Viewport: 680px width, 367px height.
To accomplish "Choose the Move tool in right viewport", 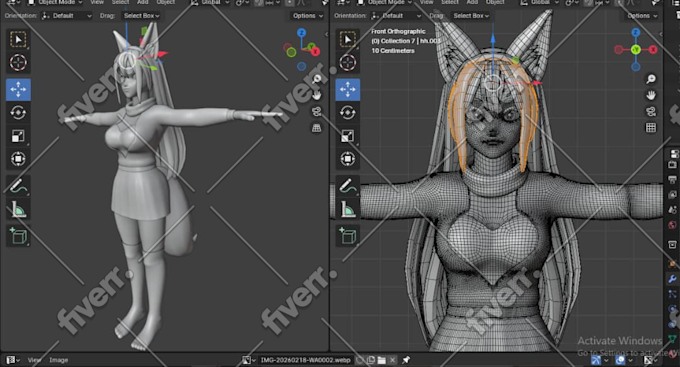I will (x=347, y=89).
